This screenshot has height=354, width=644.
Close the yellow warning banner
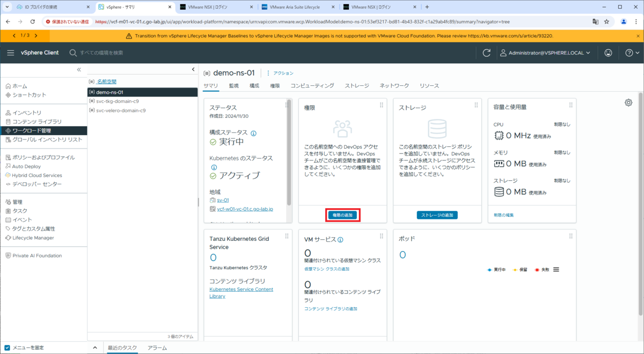tap(637, 35)
